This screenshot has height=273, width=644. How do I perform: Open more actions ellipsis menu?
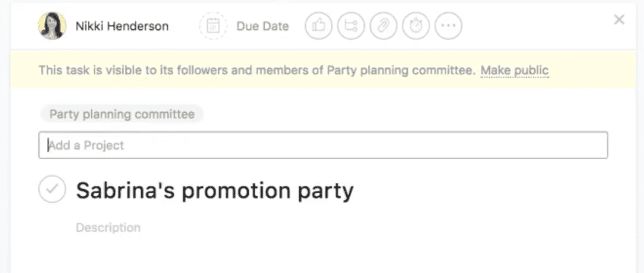pyautogui.click(x=448, y=26)
